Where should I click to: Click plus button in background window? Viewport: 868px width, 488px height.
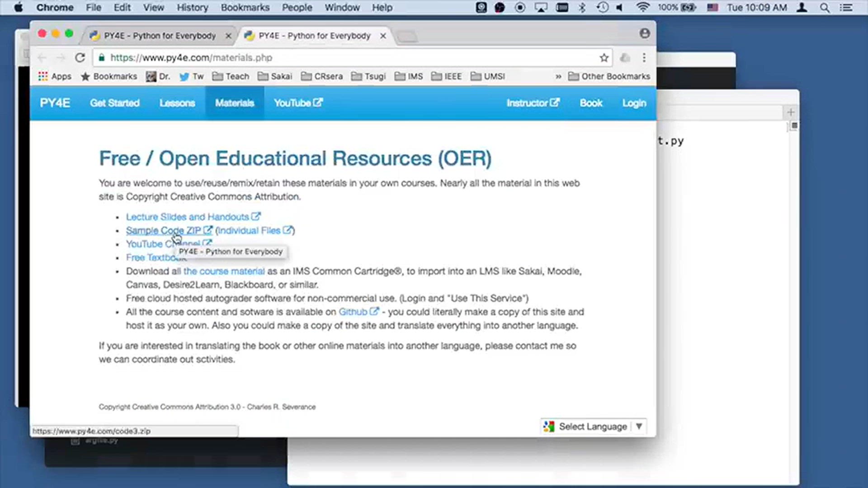click(791, 112)
